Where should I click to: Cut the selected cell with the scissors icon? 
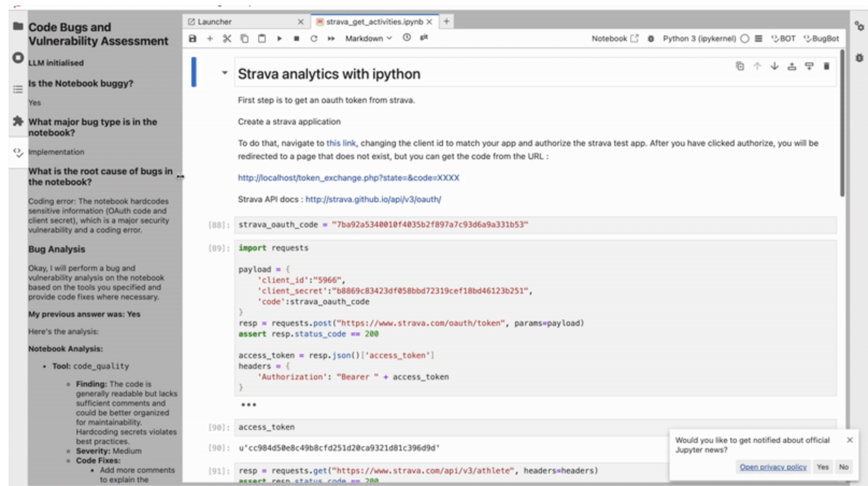(x=227, y=38)
